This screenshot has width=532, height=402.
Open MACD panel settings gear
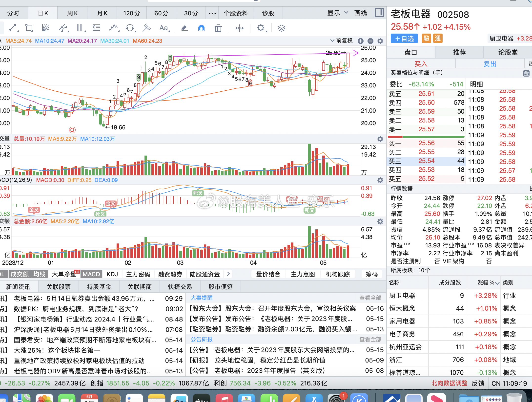point(380,180)
